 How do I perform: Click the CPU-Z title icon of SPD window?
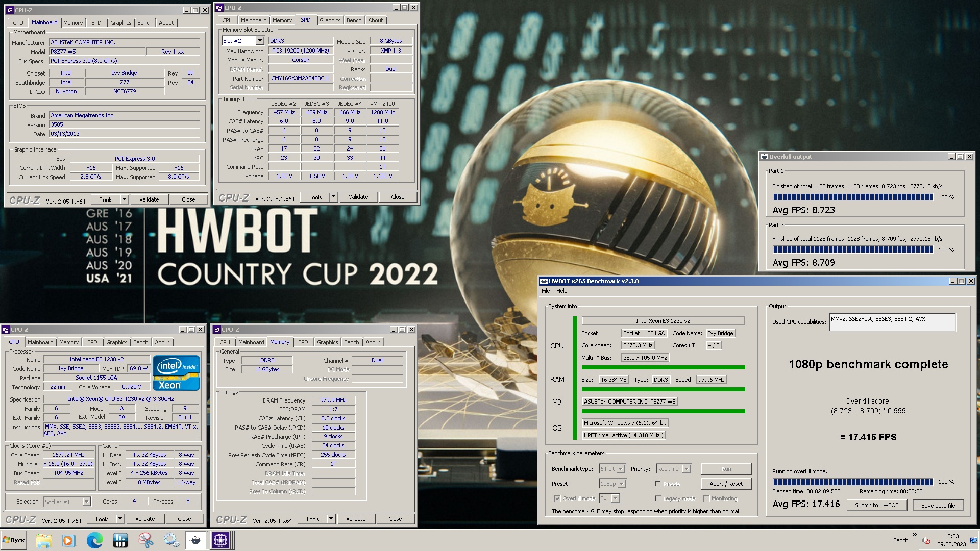click(219, 8)
